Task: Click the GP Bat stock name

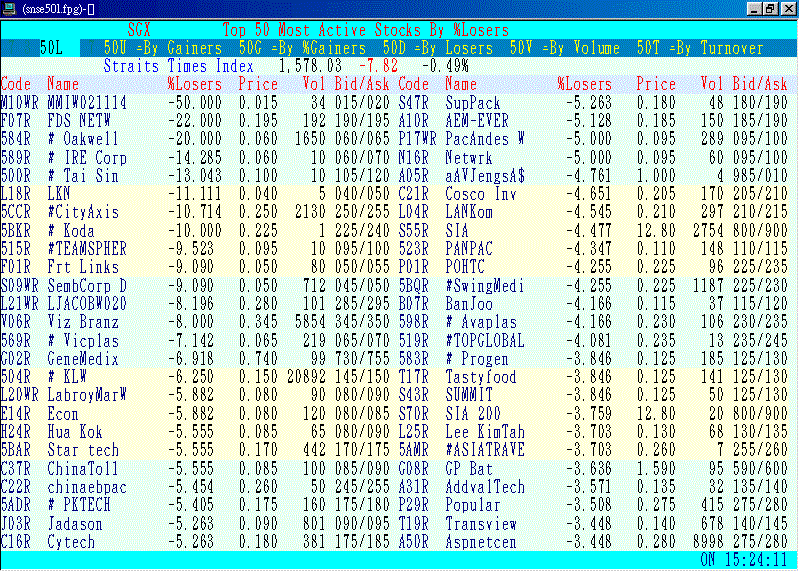Action: coord(468,469)
